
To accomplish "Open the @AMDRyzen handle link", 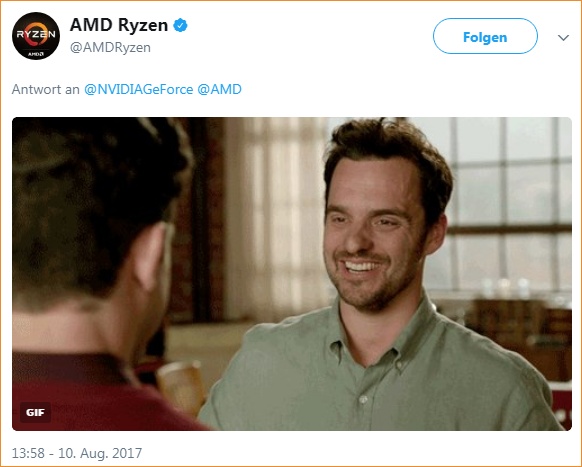I will tap(110, 48).
